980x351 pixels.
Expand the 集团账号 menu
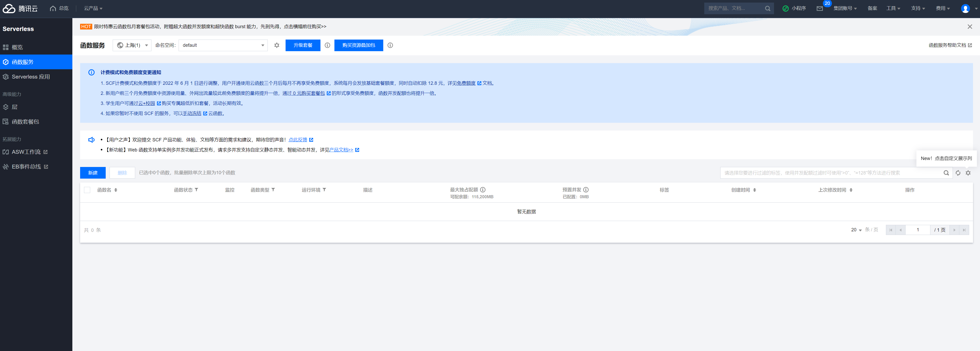pyautogui.click(x=845, y=8)
